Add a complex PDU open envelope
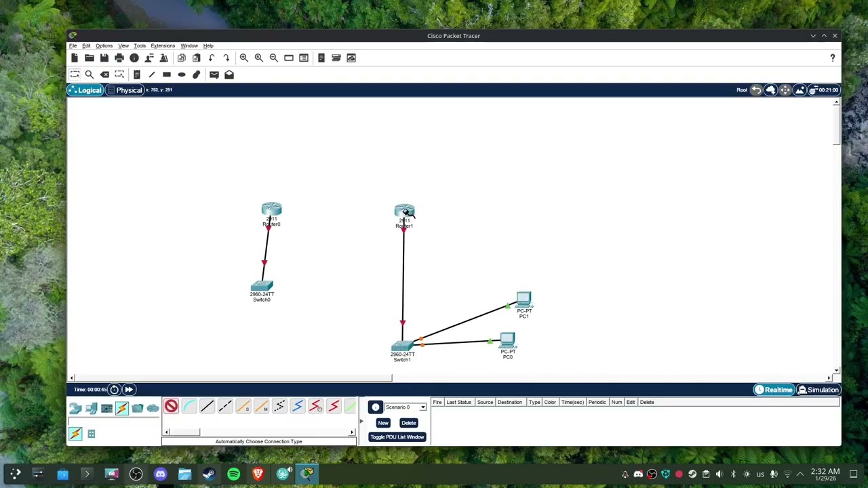Screen dimensions: 868x488 click(x=229, y=75)
